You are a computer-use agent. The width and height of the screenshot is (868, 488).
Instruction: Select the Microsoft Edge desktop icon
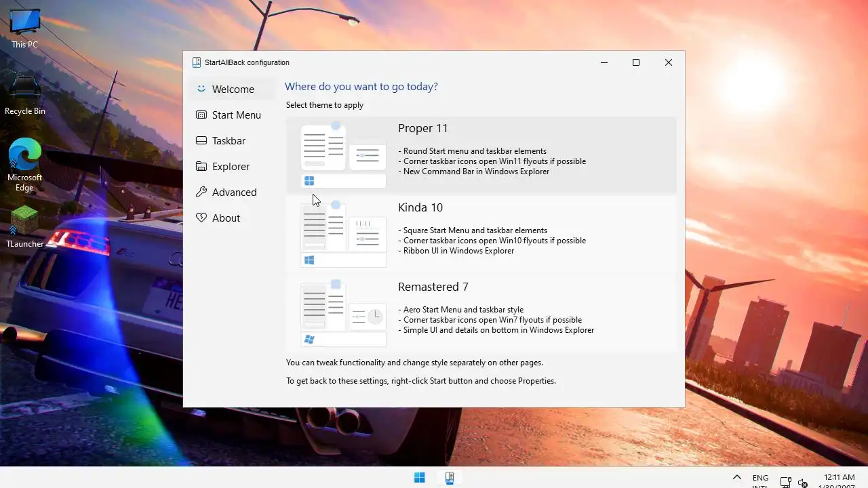(25, 165)
